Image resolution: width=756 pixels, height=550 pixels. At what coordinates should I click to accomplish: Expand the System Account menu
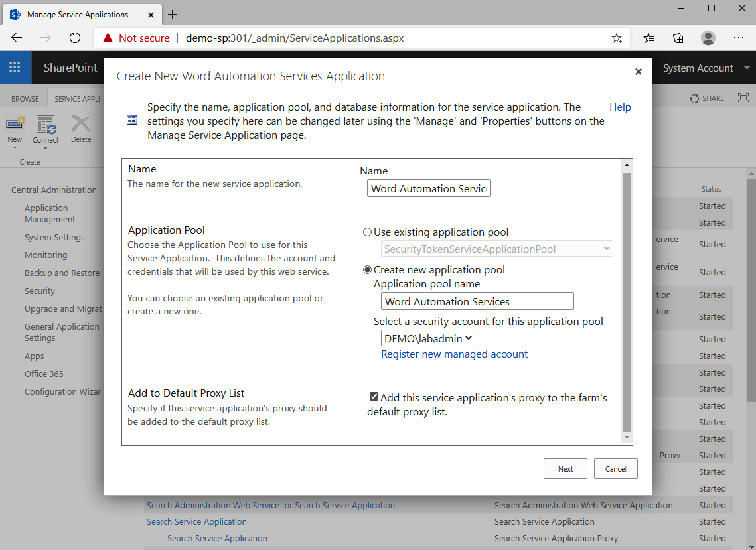tap(747, 68)
